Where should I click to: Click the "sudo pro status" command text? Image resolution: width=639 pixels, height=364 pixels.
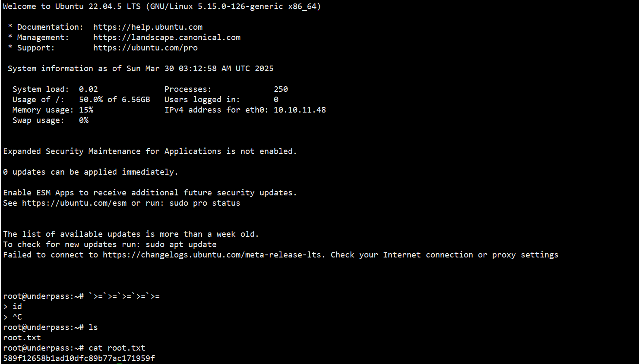point(205,203)
